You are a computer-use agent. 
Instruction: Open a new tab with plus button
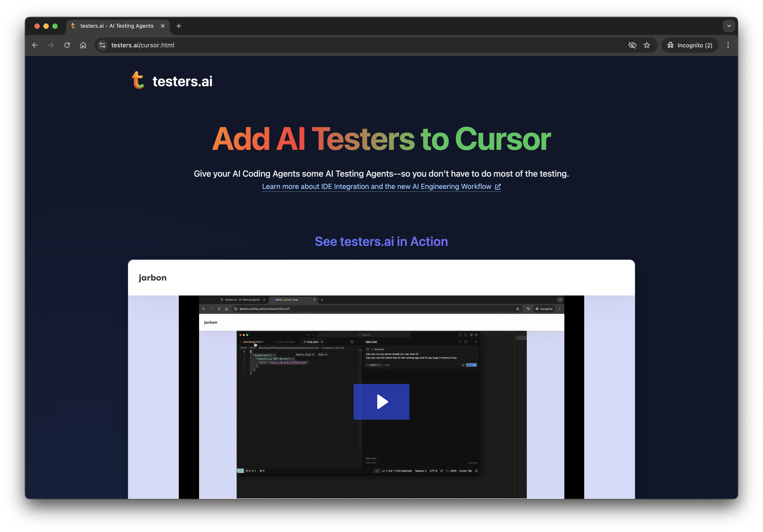click(179, 26)
